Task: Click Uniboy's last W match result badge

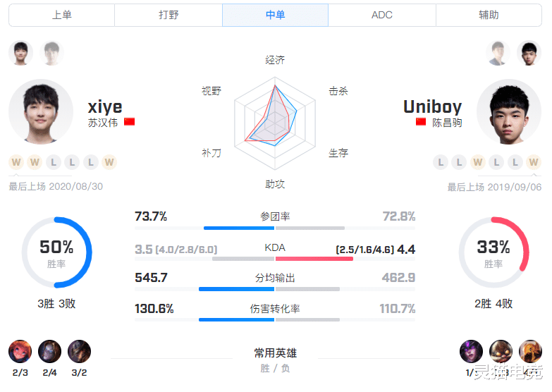Action: tap(534, 162)
